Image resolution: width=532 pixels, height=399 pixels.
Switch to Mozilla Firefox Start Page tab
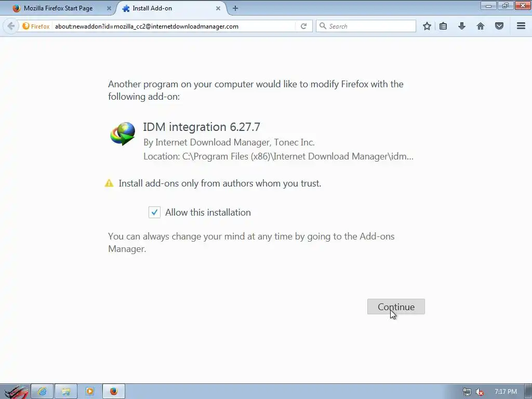(x=58, y=8)
